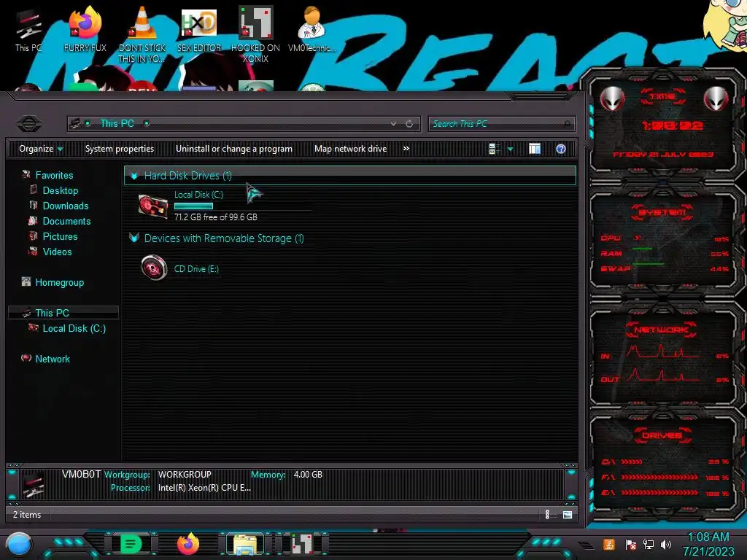
Task: Click WORKGROUP value in details pane
Action: (185, 474)
